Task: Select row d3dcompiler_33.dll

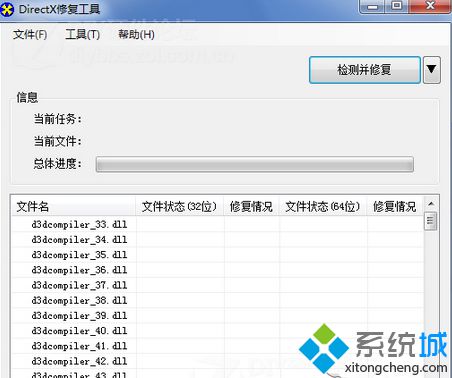Action: [x=218, y=224]
